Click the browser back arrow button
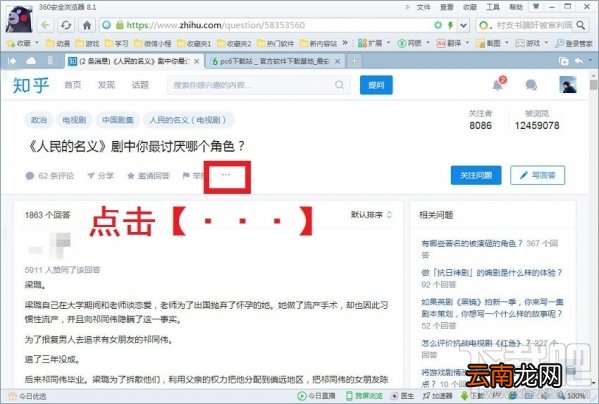The width and height of the screenshot is (599, 404). click(x=45, y=25)
